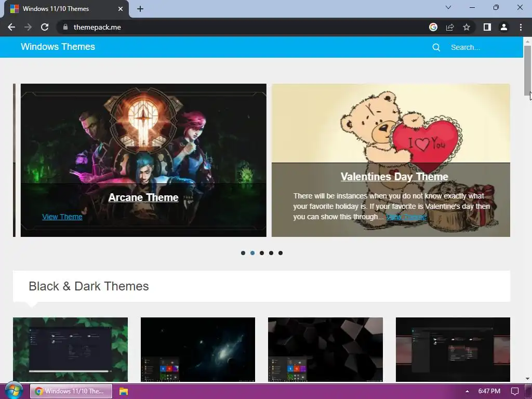Open the Black & Dark Themes heading
532x399 pixels.
click(88, 286)
